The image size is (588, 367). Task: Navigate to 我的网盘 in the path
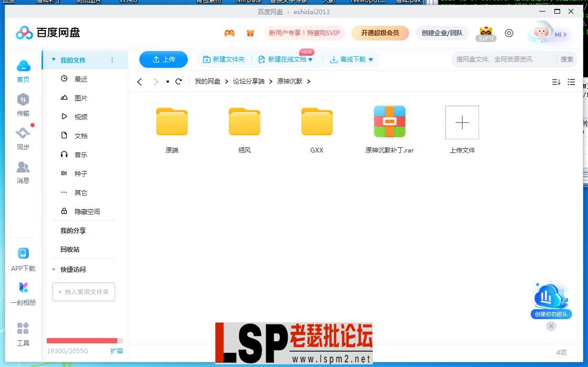[208, 81]
